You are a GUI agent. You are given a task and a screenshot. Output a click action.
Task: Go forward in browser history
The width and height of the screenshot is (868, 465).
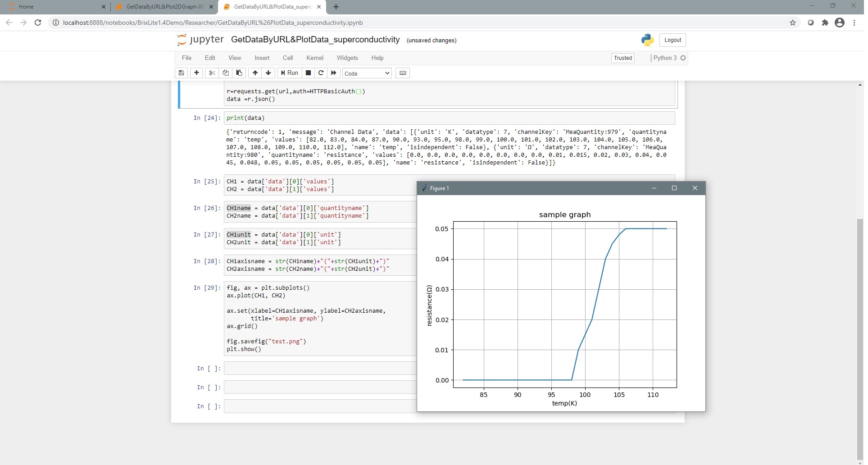pyautogui.click(x=23, y=23)
